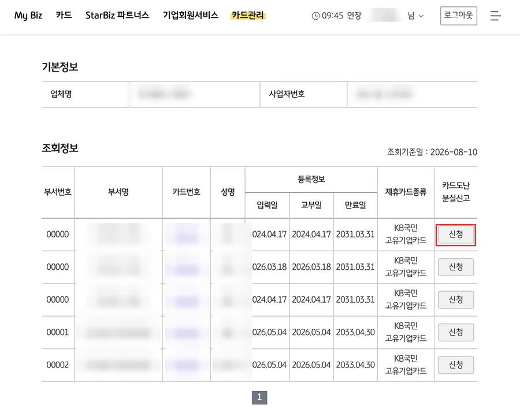Image resolution: width=520 pixels, height=420 pixels.
Task: Click the 부서번호 column header
Action: click(x=58, y=192)
